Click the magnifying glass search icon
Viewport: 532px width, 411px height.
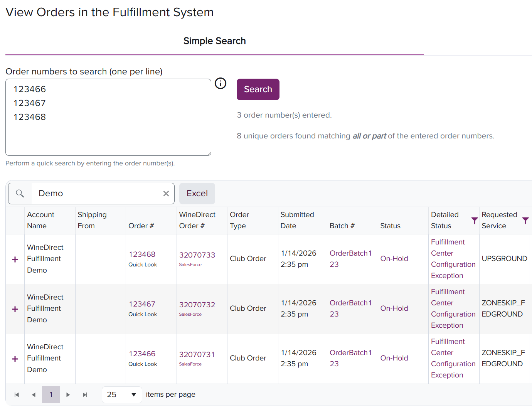[x=20, y=194]
